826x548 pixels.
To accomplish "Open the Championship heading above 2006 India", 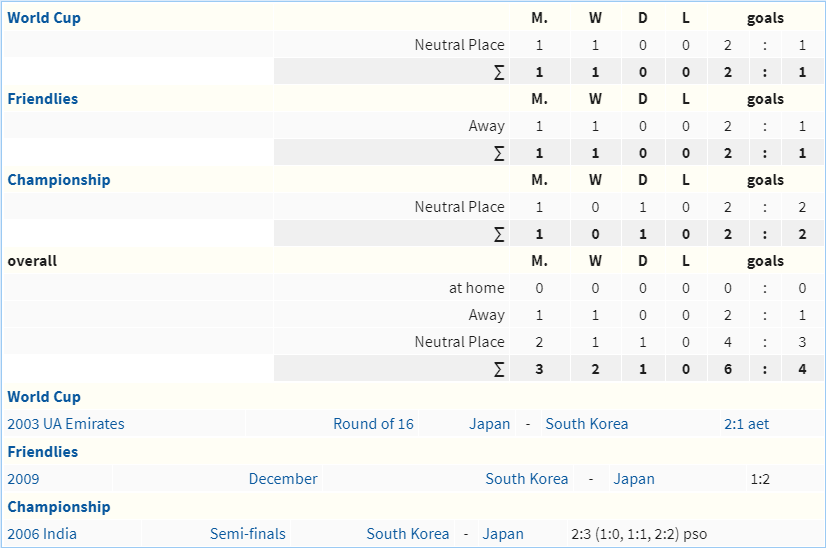I will click(x=59, y=507).
